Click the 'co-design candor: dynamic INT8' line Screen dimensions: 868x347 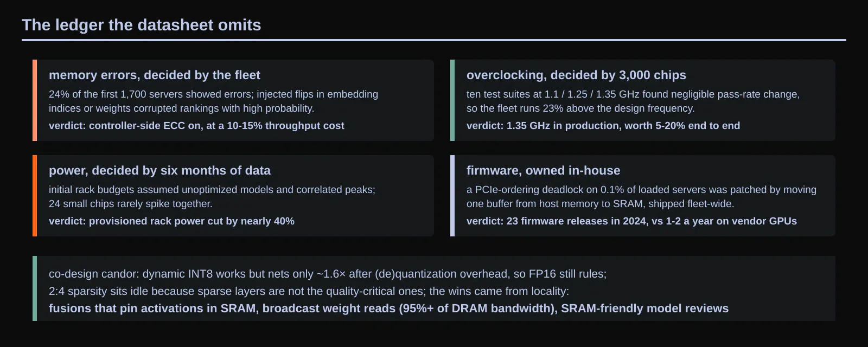tap(328, 274)
